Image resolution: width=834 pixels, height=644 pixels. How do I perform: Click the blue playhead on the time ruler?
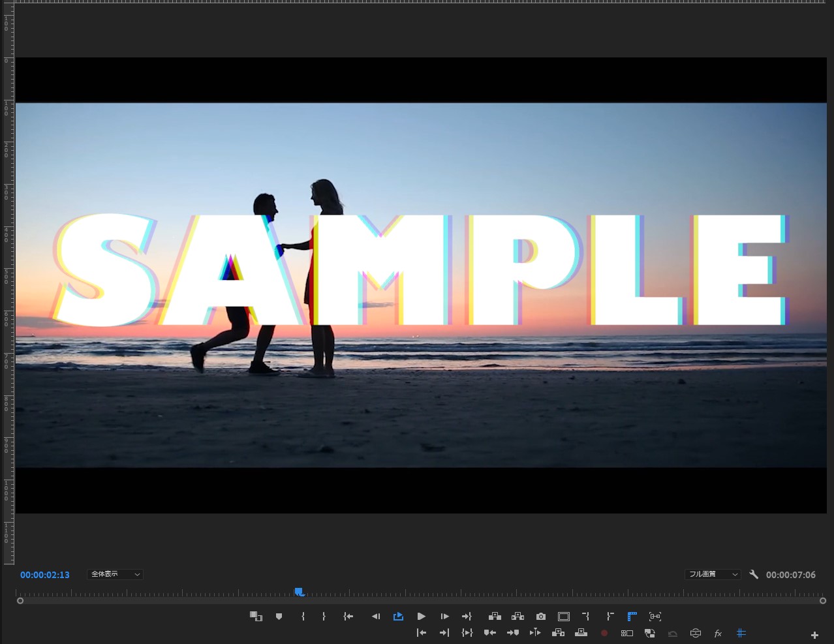pyautogui.click(x=298, y=592)
